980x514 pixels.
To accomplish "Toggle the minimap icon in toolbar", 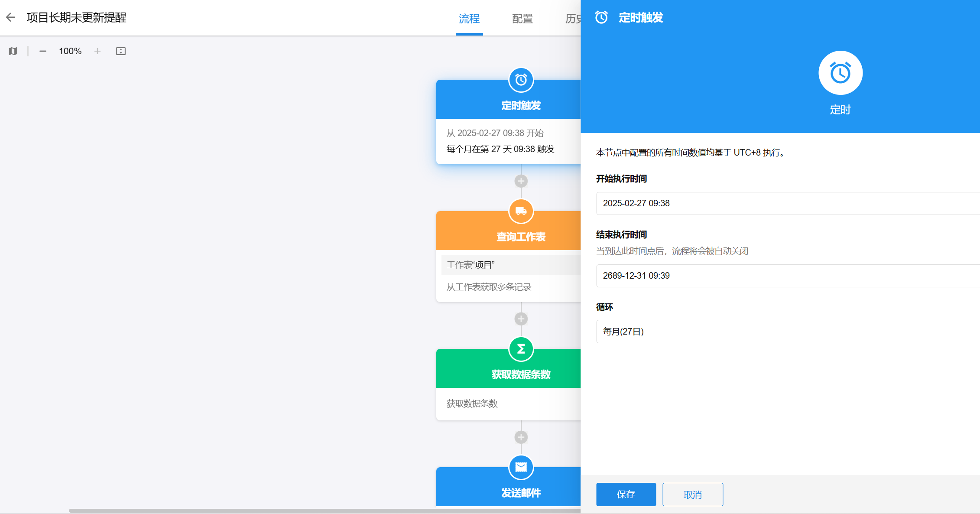I will coord(13,51).
